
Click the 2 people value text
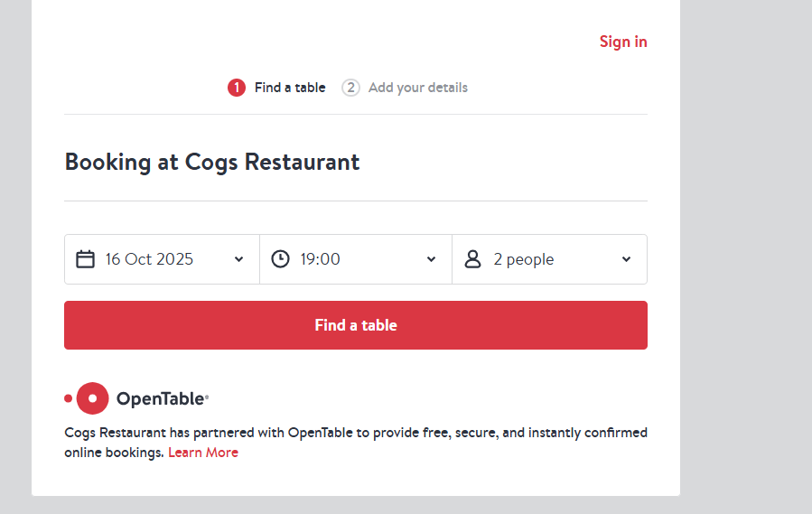(x=523, y=259)
